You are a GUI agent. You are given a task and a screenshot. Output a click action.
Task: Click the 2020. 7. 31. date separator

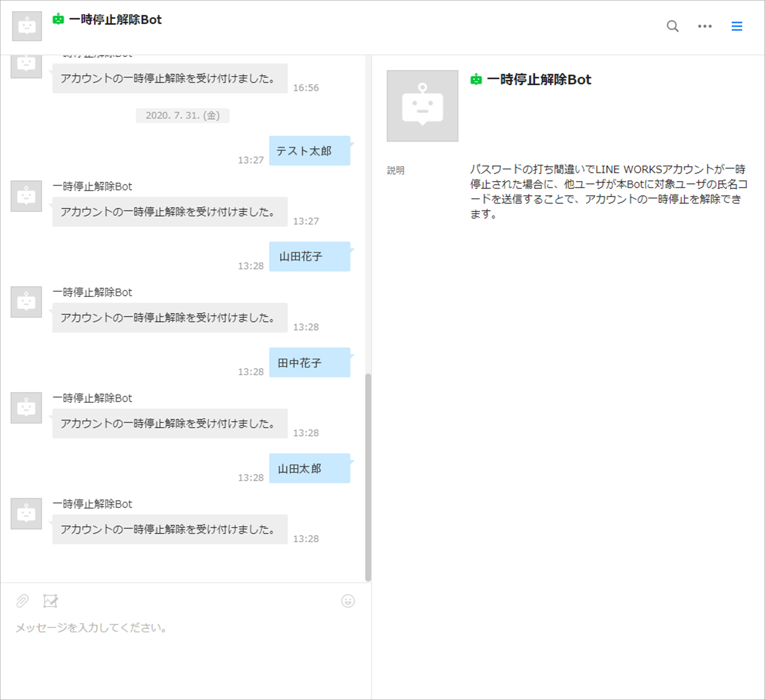tap(182, 116)
